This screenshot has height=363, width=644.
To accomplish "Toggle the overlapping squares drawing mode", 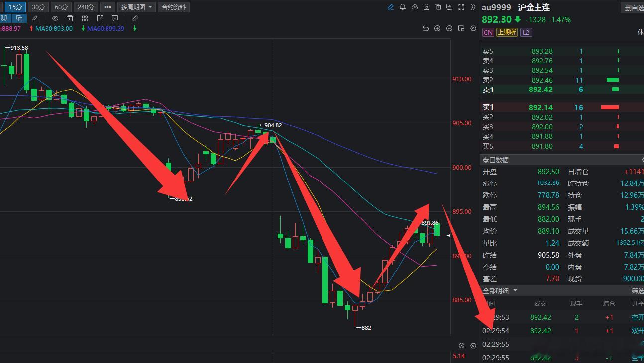I will pos(19,18).
